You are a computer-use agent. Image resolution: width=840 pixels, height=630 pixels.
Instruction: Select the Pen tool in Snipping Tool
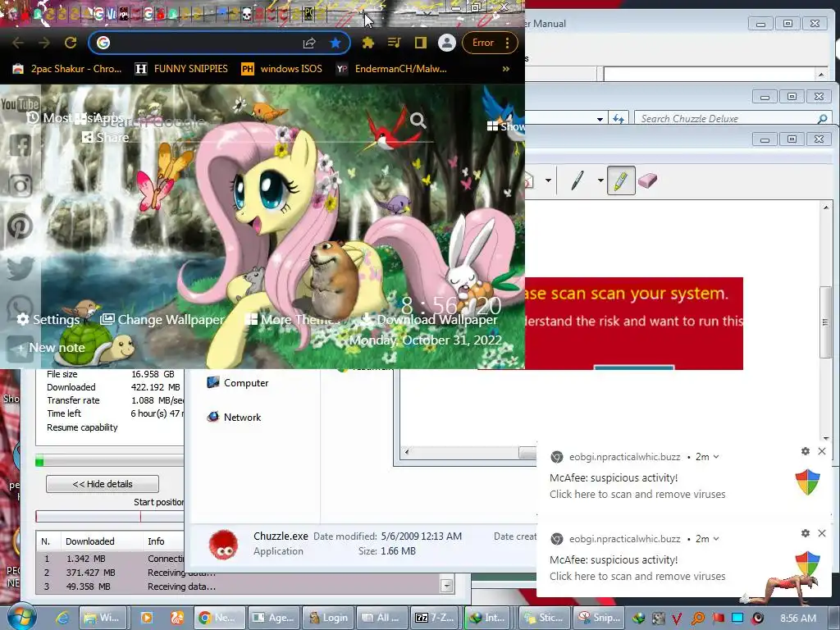pyautogui.click(x=577, y=180)
